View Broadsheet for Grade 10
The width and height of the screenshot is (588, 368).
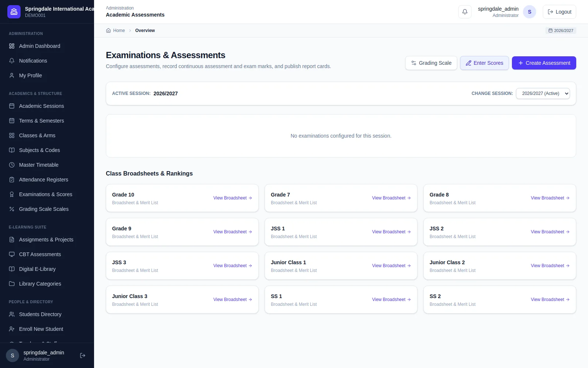[x=233, y=198]
